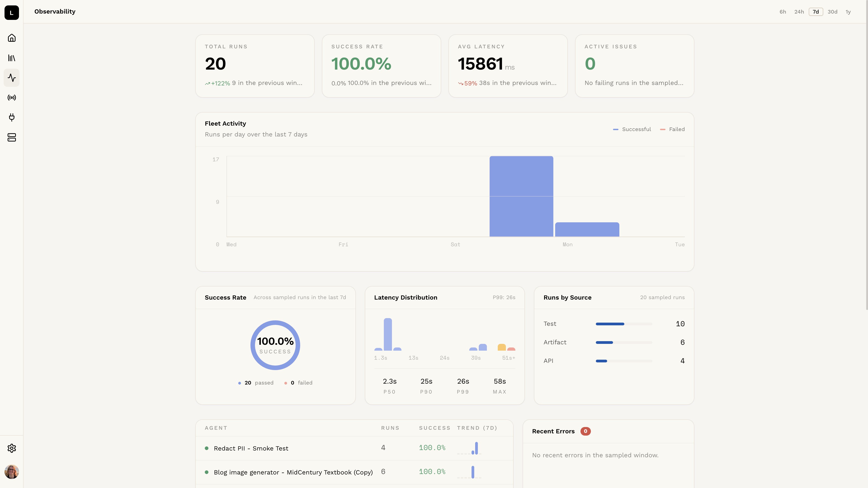Click the 59% latency decrease indicator

tap(467, 83)
